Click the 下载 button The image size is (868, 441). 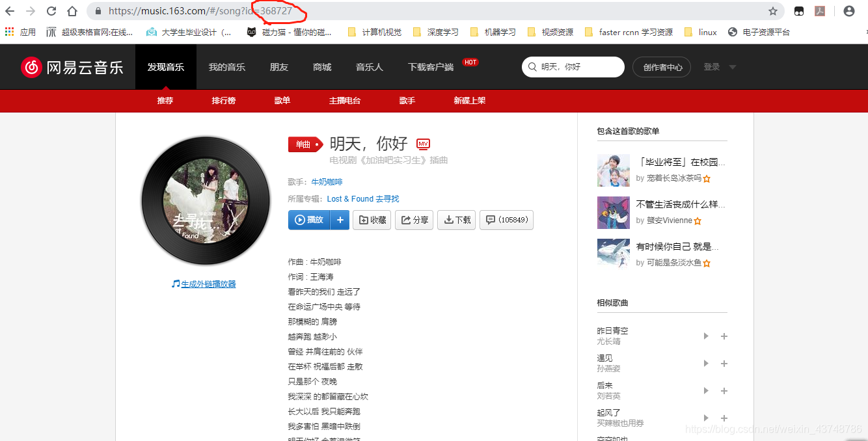click(457, 220)
